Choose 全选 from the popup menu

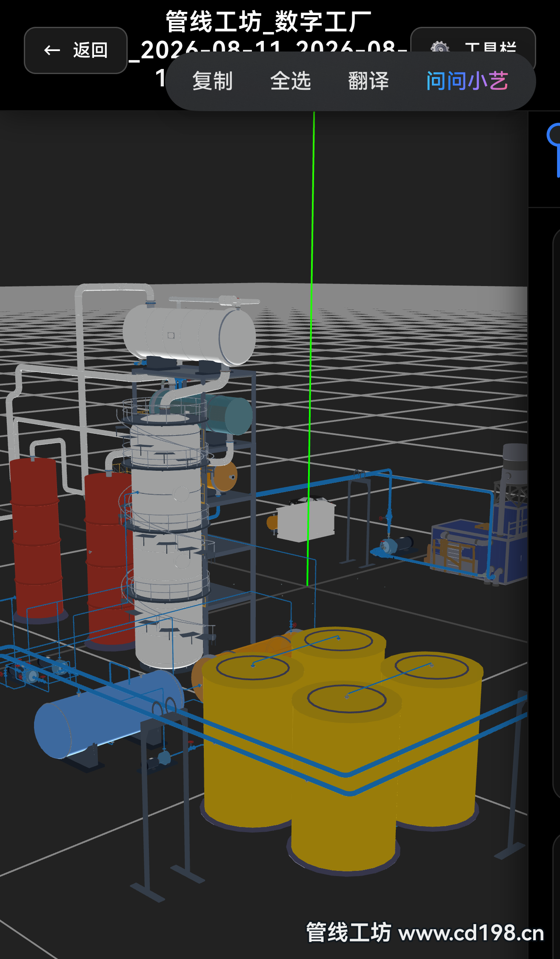(x=290, y=81)
